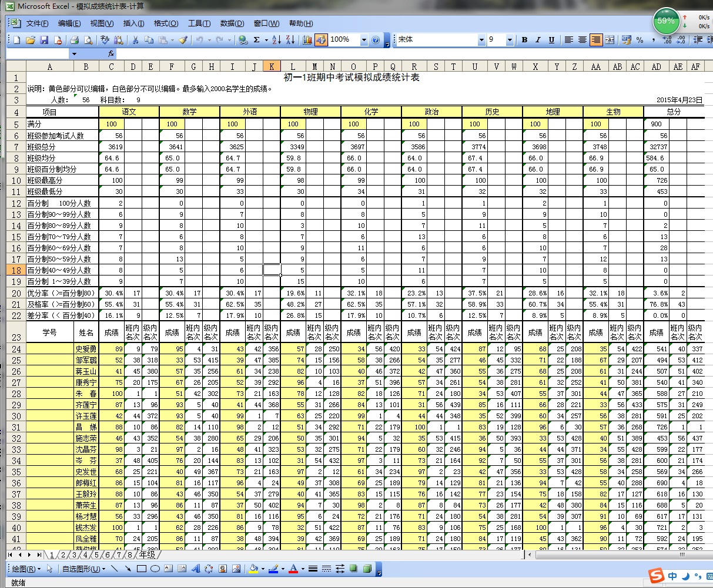Viewport: 713px width, 588px height.
Task: Cut the selection with the scissors icon
Action: 135,40
